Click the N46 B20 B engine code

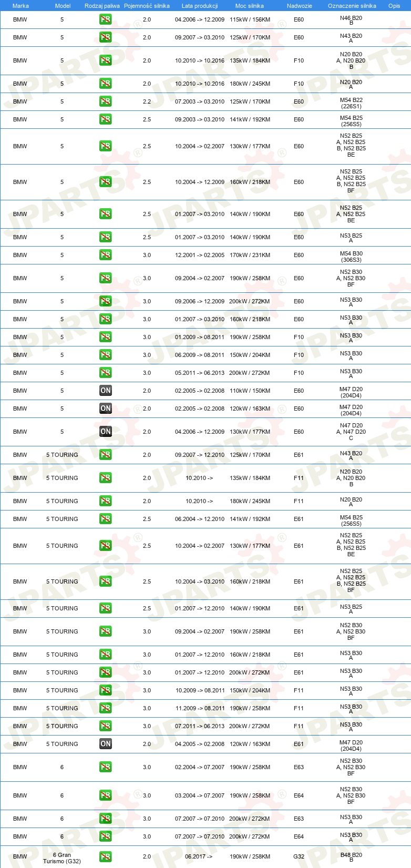click(351, 21)
